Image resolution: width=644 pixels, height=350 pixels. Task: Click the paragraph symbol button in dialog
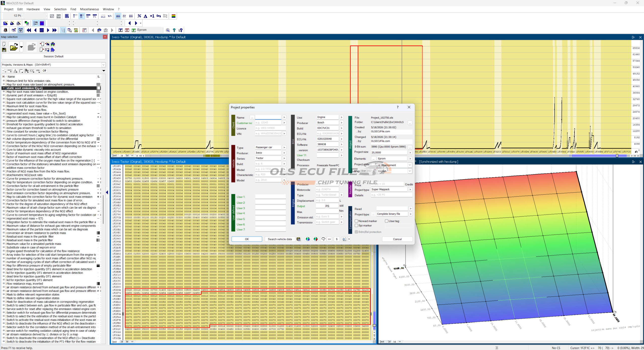pos(337,239)
